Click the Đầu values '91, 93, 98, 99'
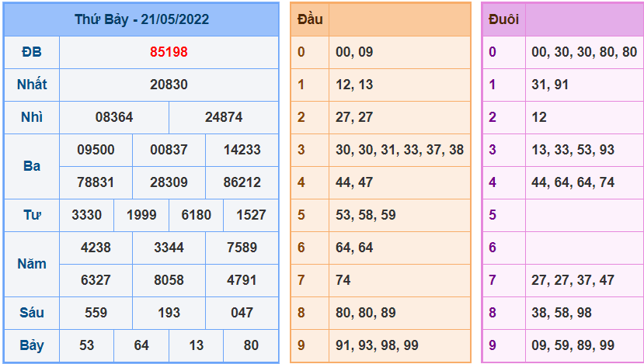644x364 pixels. point(377,345)
